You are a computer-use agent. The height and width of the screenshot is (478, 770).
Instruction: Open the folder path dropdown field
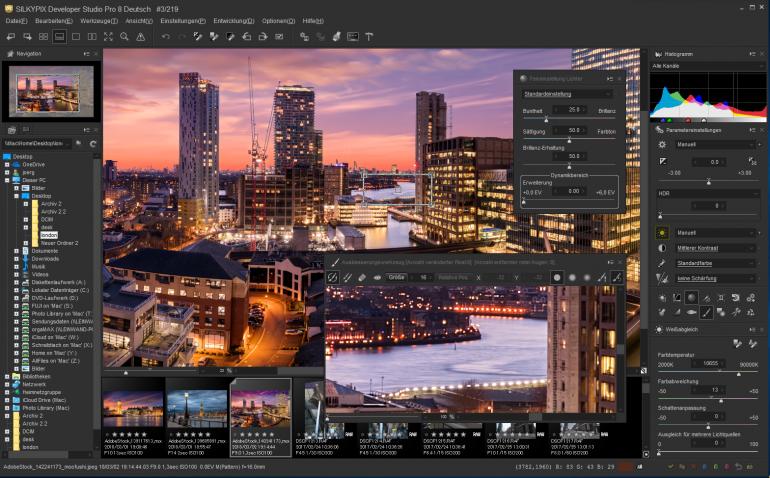pyautogui.click(x=38, y=143)
